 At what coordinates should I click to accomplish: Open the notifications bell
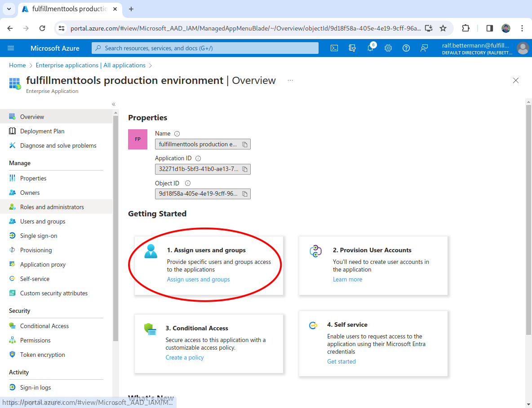pos(370,48)
